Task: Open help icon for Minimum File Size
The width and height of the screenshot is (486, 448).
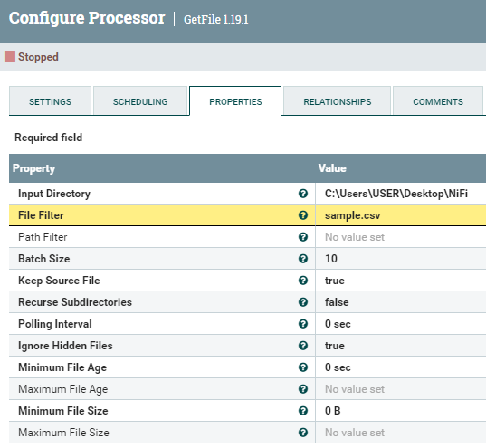Action: (x=303, y=411)
